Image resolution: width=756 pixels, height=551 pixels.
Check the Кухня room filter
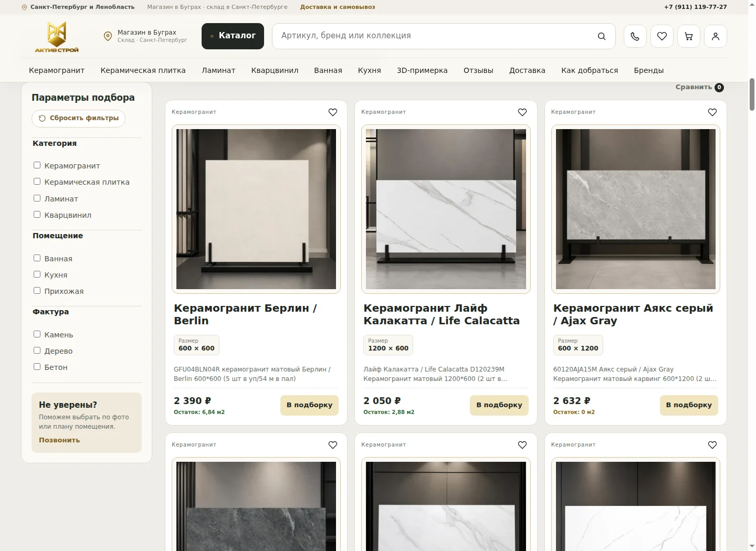[37, 274]
